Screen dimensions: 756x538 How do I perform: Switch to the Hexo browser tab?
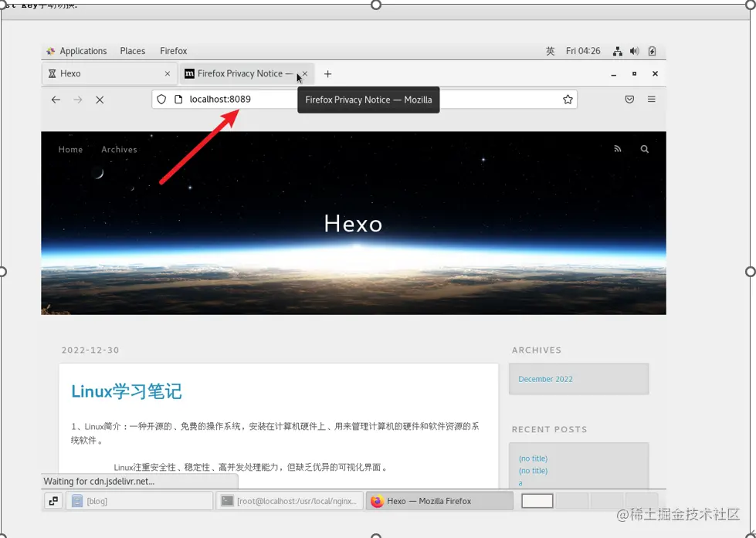click(110, 74)
